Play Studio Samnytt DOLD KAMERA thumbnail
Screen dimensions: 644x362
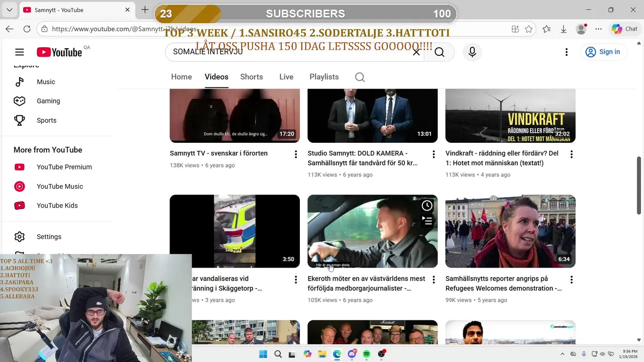tap(372, 116)
